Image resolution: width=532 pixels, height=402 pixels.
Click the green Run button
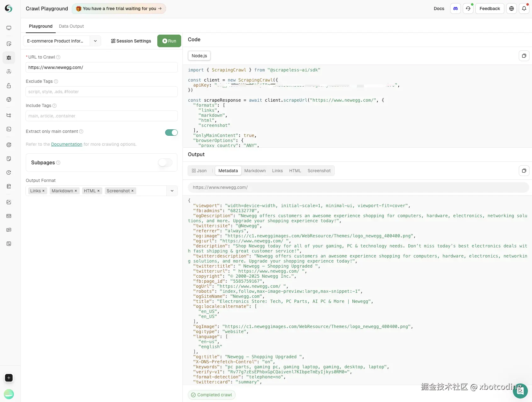click(169, 41)
